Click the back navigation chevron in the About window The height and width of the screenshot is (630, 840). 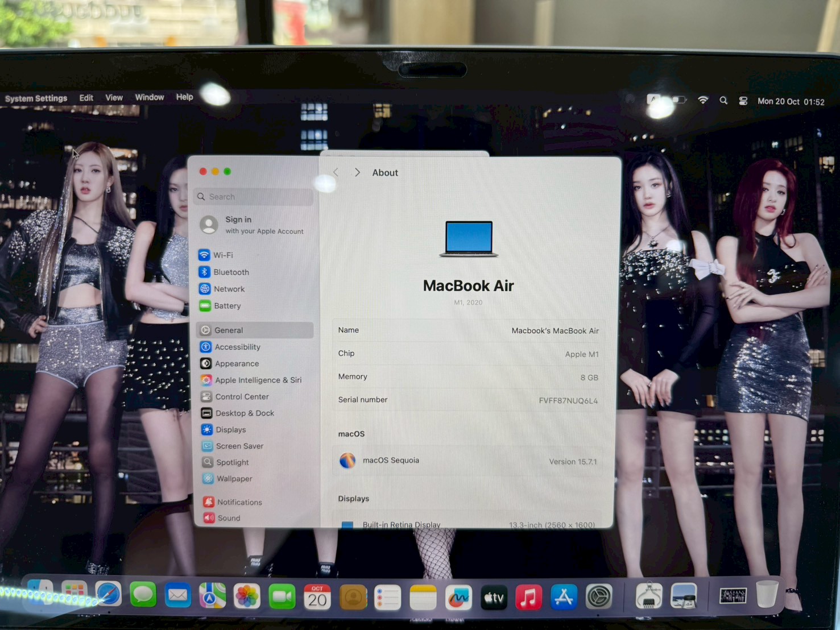[336, 172]
